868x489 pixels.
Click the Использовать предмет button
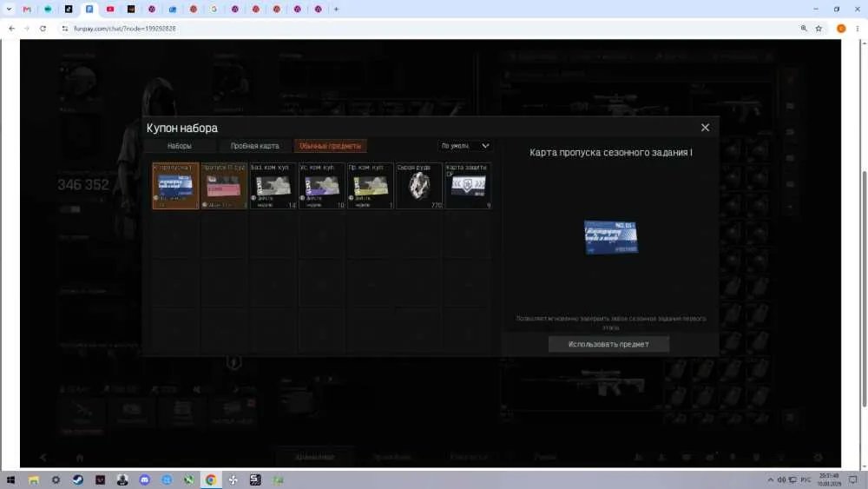608,344
